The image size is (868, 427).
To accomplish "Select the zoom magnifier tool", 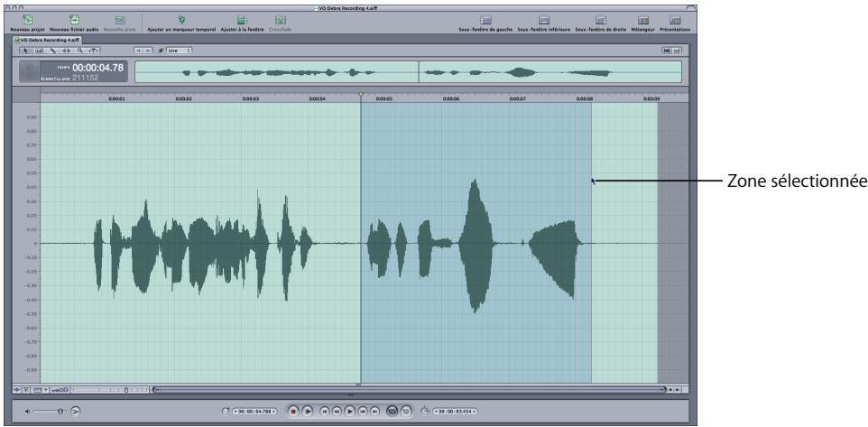I will pyautogui.click(x=79, y=51).
